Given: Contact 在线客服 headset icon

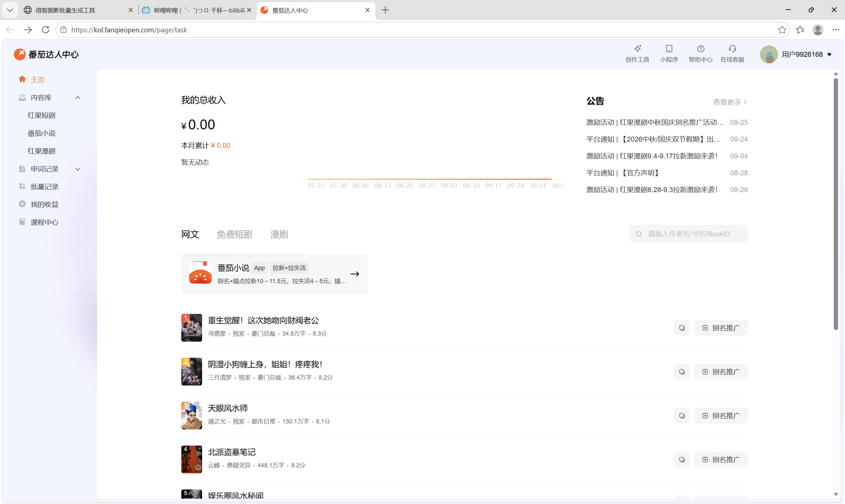Looking at the screenshot, I should tap(732, 53).
